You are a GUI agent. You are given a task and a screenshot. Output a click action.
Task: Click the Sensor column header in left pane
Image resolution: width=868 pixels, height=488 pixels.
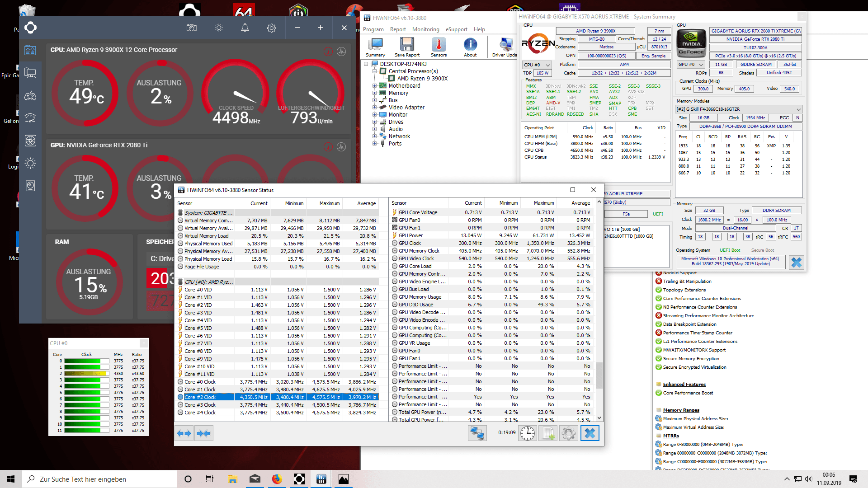pyautogui.click(x=205, y=203)
